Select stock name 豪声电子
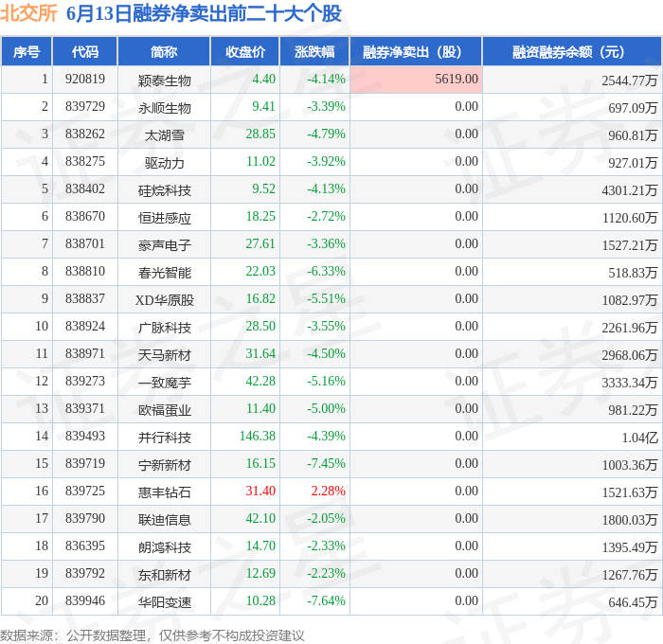Screen dimensions: 663x644 click(x=165, y=245)
